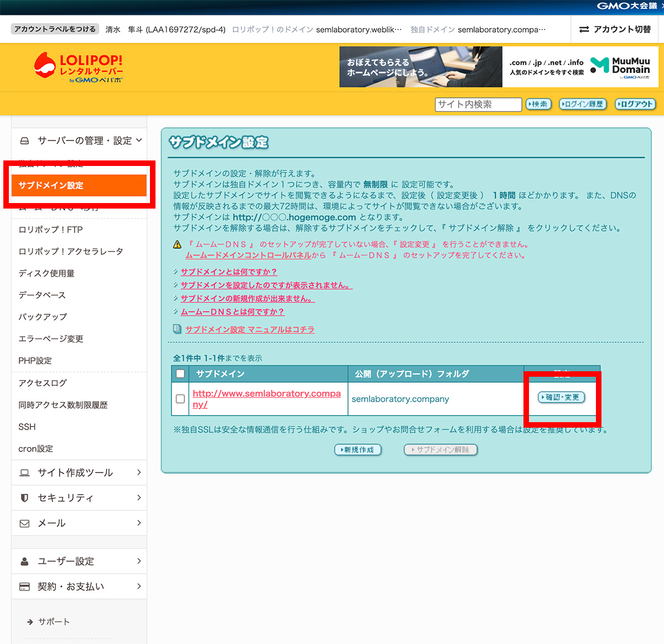This screenshot has height=644, width=664.
Task: Click the 新規作成 button
Action: tap(358, 450)
